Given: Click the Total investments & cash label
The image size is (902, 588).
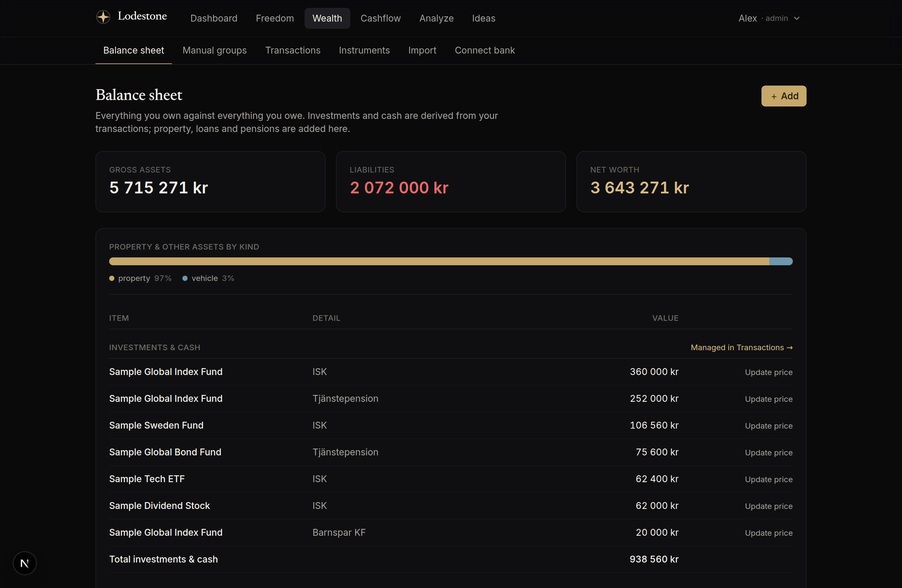Looking at the screenshot, I should coord(163,559).
